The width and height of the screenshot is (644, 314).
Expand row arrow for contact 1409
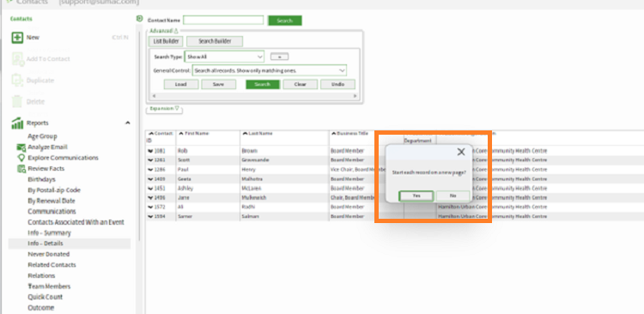(x=150, y=179)
